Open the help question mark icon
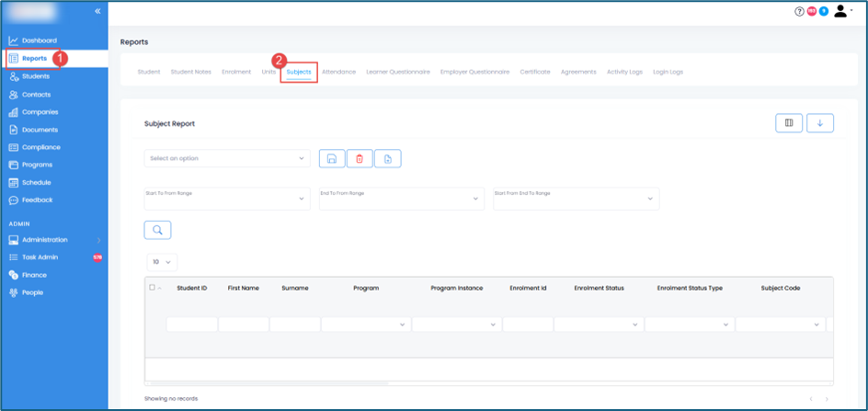 (x=799, y=12)
